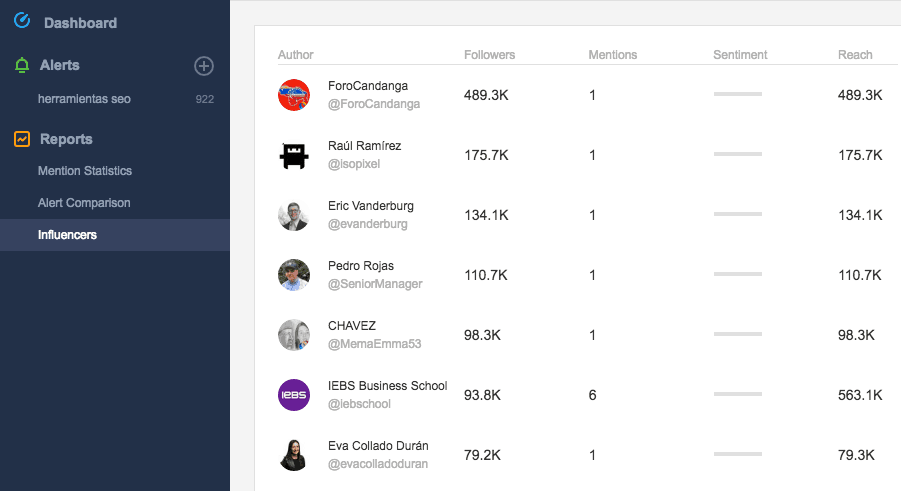The height and width of the screenshot is (491, 901).
Task: Select the 'herramientas seo' alert
Action: click(x=84, y=99)
